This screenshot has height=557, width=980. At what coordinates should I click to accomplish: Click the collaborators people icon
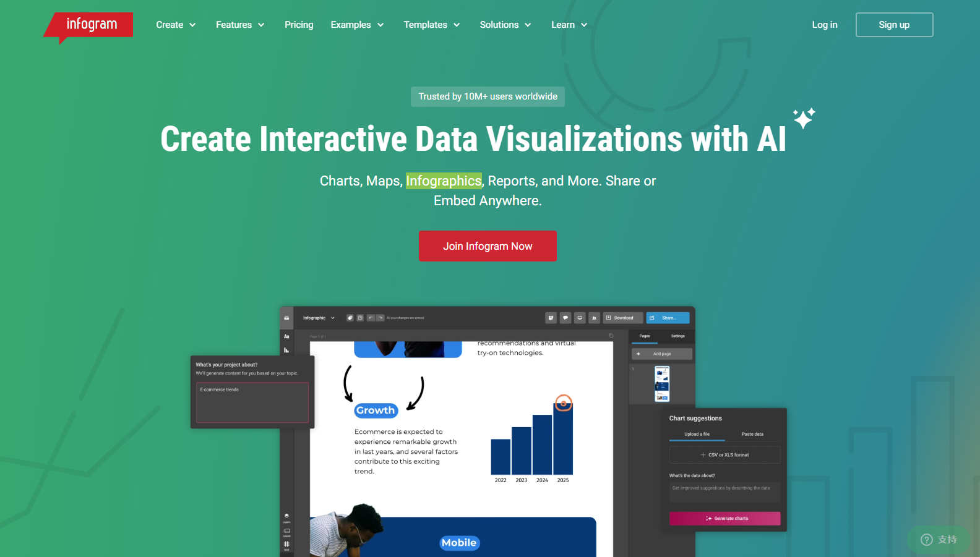click(594, 318)
